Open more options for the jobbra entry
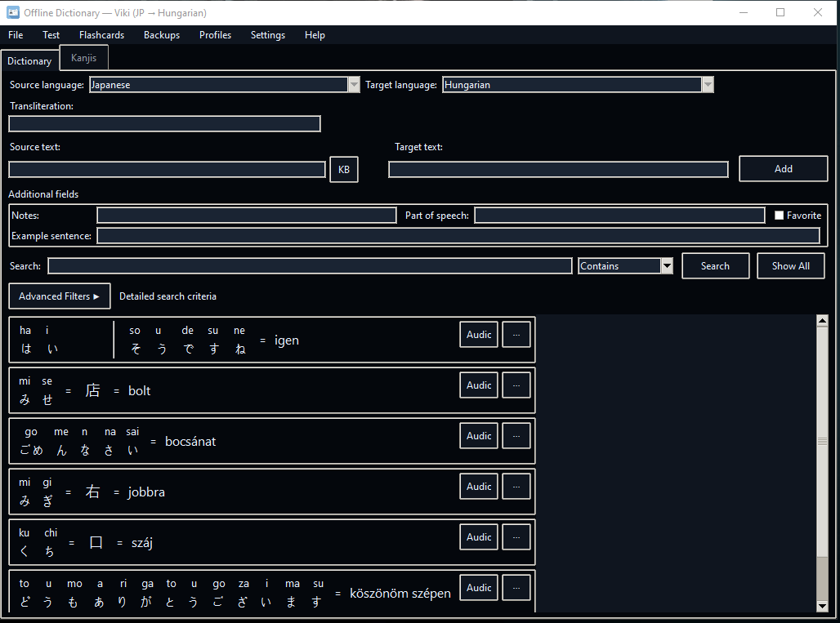 (x=516, y=487)
